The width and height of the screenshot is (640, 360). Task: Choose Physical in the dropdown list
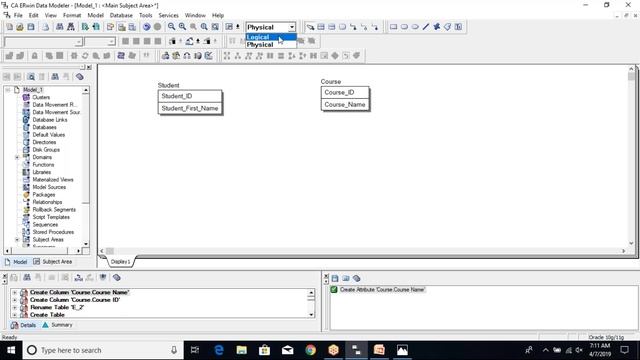pos(271,44)
